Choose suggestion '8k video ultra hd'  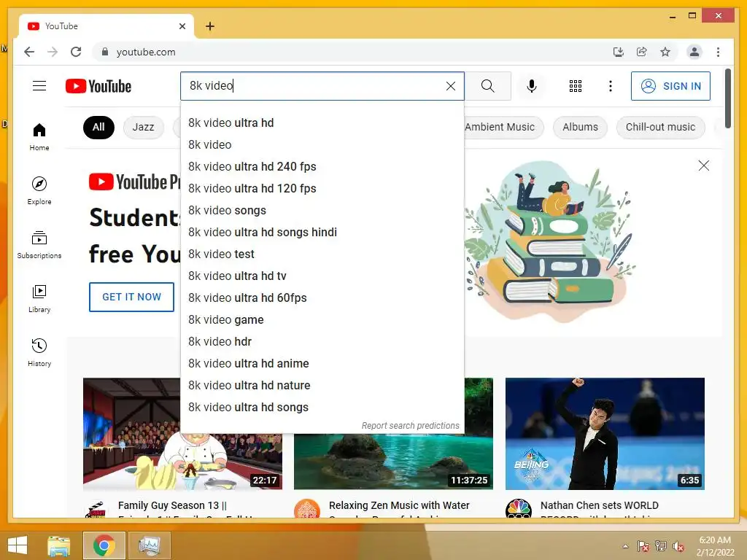click(322, 122)
